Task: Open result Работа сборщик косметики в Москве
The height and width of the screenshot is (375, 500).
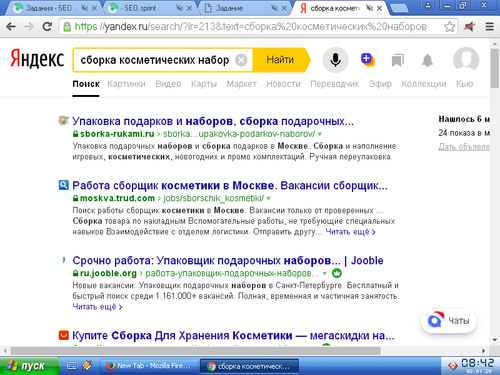Action: click(x=230, y=185)
